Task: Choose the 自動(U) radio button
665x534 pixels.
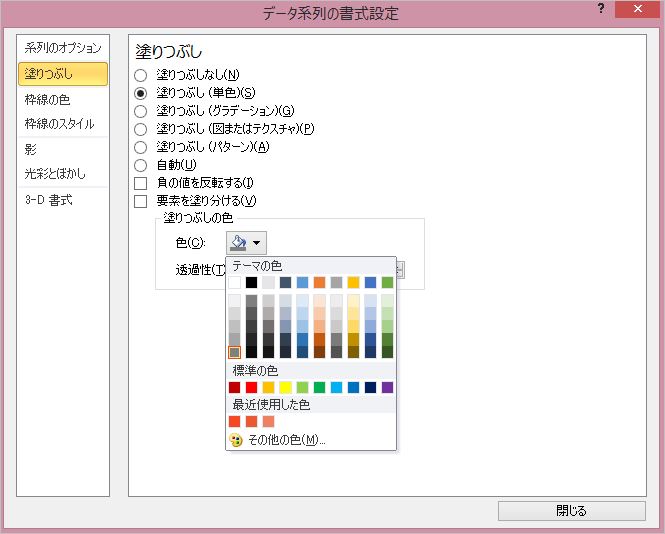Action: coord(140,165)
